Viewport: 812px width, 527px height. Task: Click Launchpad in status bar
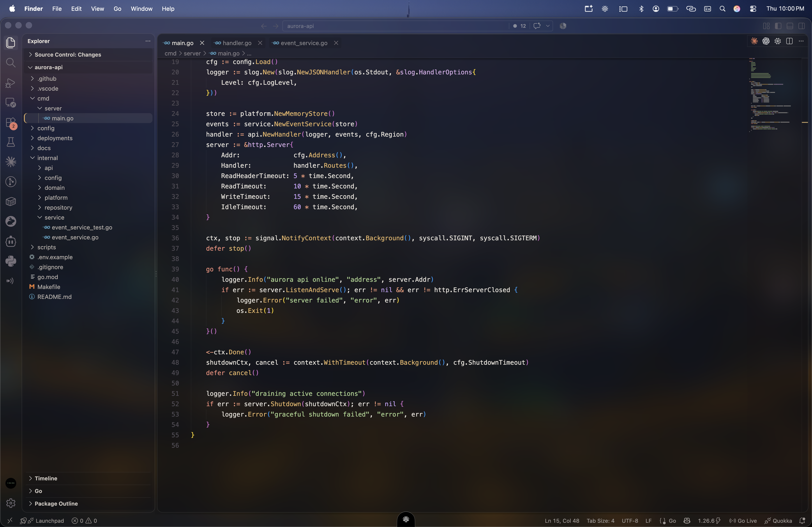click(42, 520)
